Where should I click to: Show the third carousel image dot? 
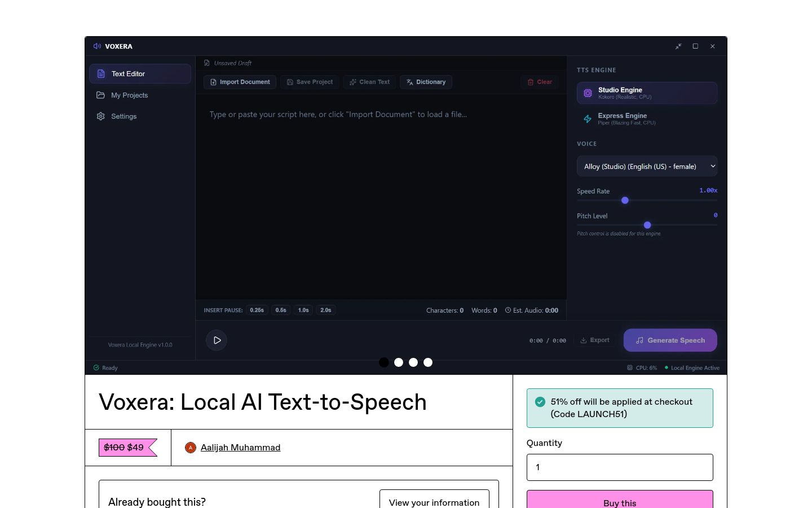pyautogui.click(x=413, y=362)
